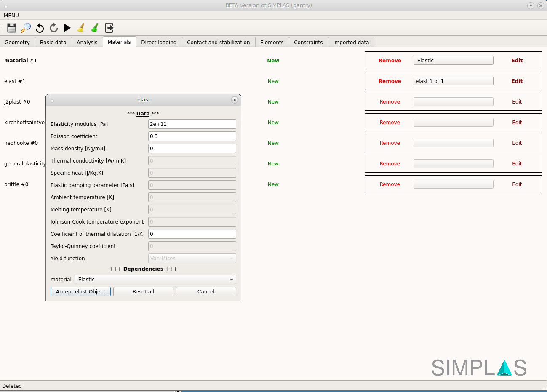Close the elast dialog window

coord(235,100)
